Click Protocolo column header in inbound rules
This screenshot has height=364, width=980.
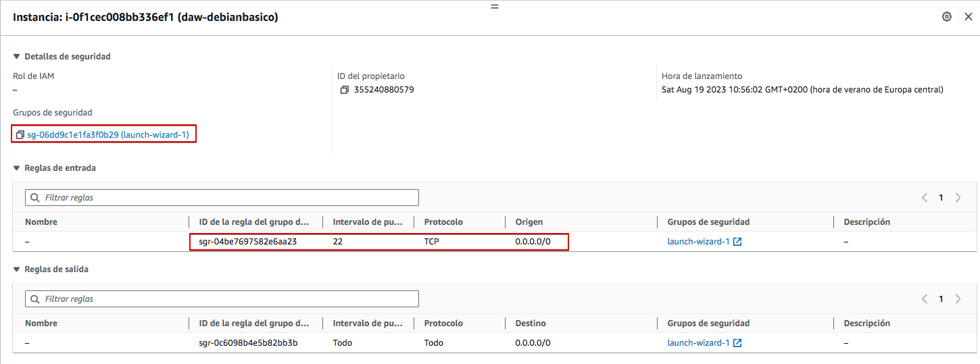443,222
